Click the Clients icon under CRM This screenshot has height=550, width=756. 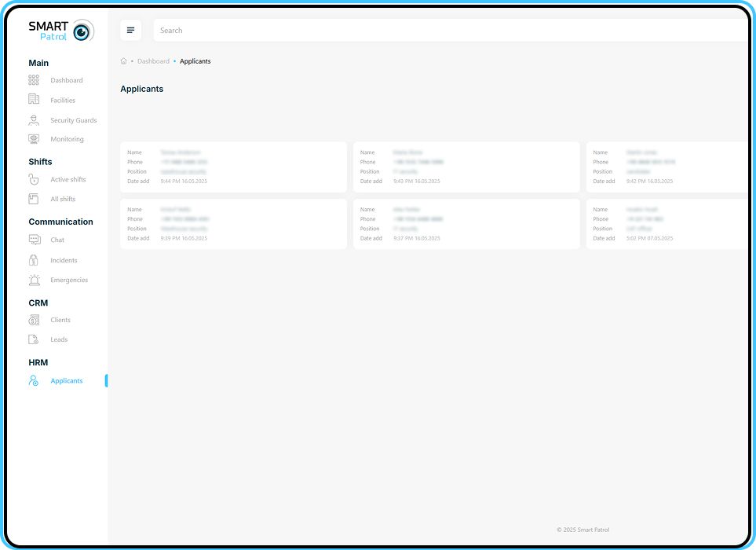pos(34,320)
